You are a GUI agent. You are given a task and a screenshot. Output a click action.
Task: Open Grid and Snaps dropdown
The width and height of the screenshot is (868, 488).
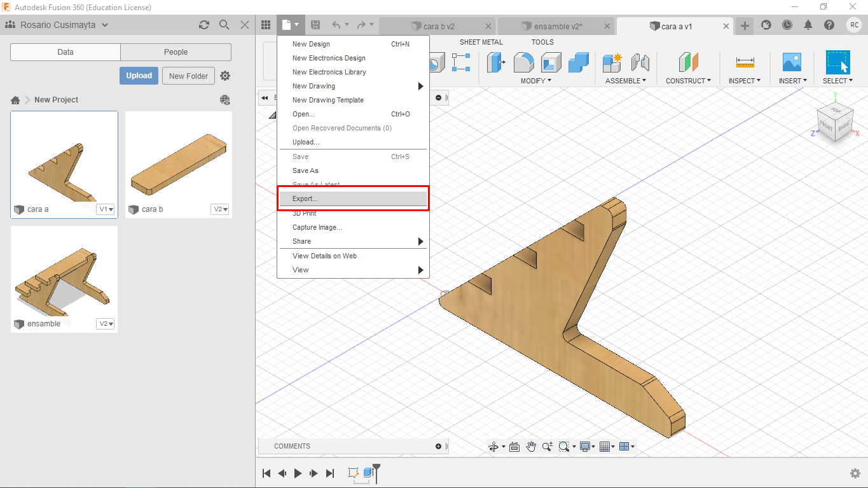click(x=607, y=447)
